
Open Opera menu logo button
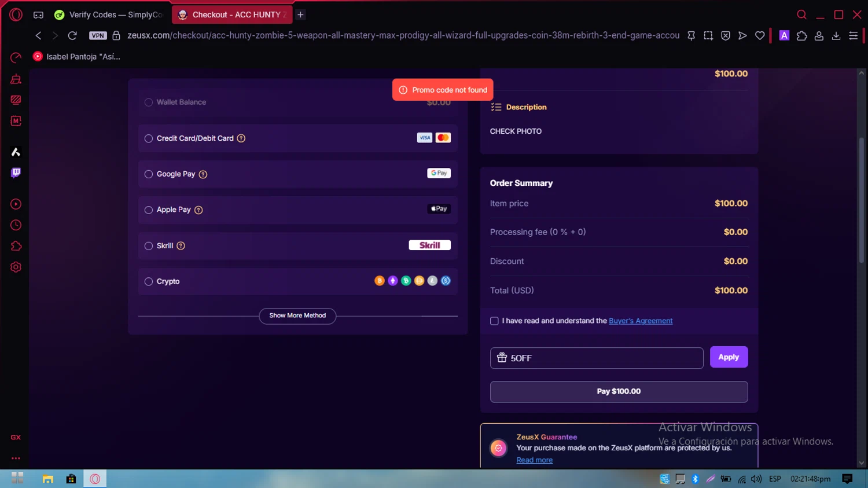pos(16,14)
